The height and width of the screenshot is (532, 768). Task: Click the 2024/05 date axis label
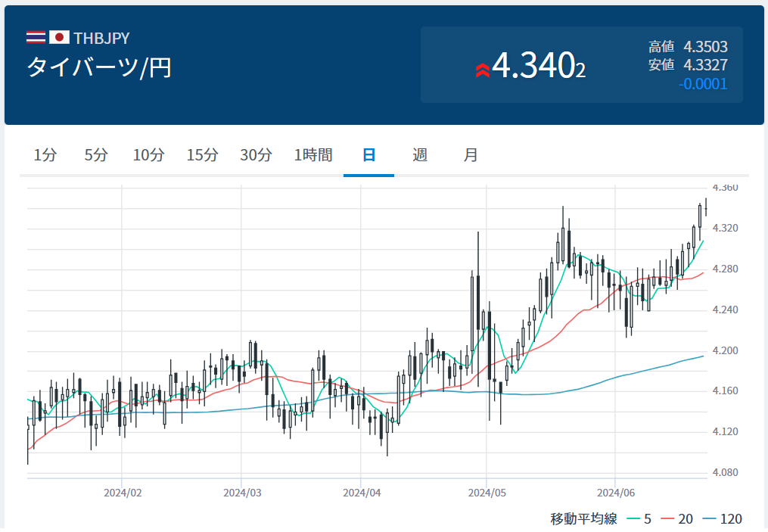[x=487, y=493]
